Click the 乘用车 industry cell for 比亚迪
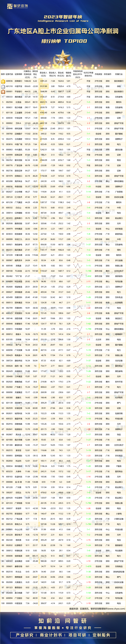The width and height of the screenshot is (126, 644). pyautogui.click(x=119, y=102)
